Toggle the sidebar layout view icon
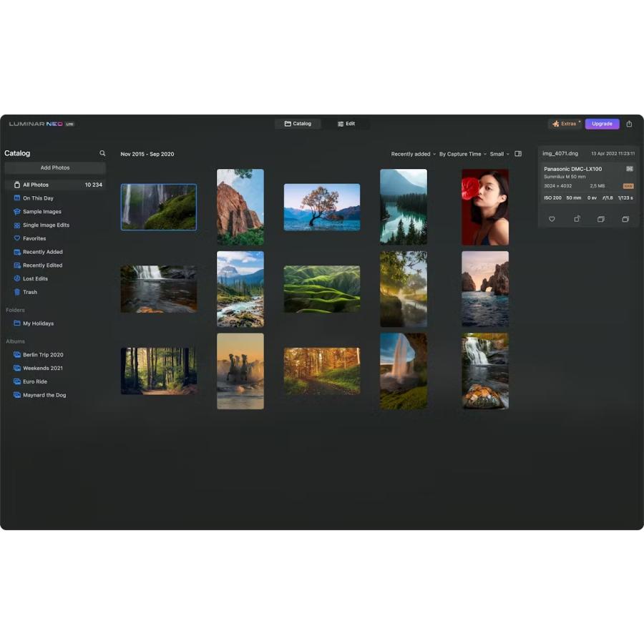Image resolution: width=644 pixels, height=644 pixels. [518, 153]
